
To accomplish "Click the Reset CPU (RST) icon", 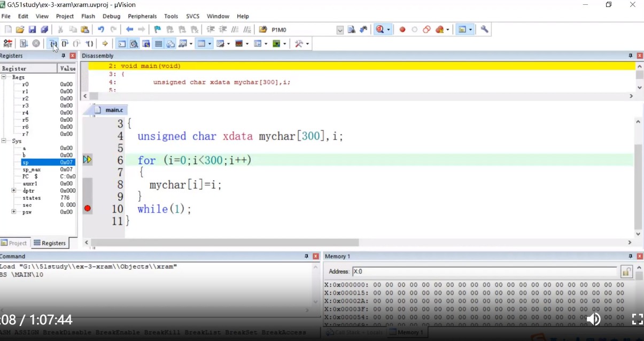I will (x=7, y=44).
